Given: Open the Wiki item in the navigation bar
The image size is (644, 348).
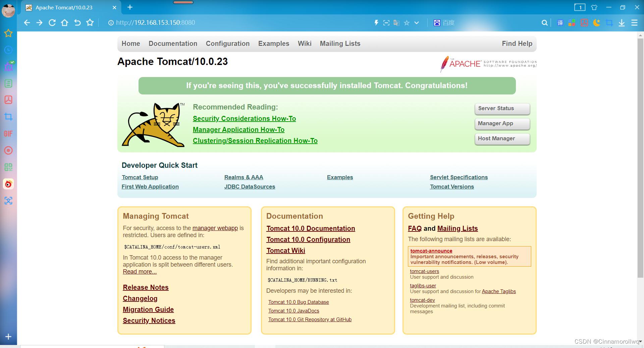Looking at the screenshot, I should pos(304,44).
